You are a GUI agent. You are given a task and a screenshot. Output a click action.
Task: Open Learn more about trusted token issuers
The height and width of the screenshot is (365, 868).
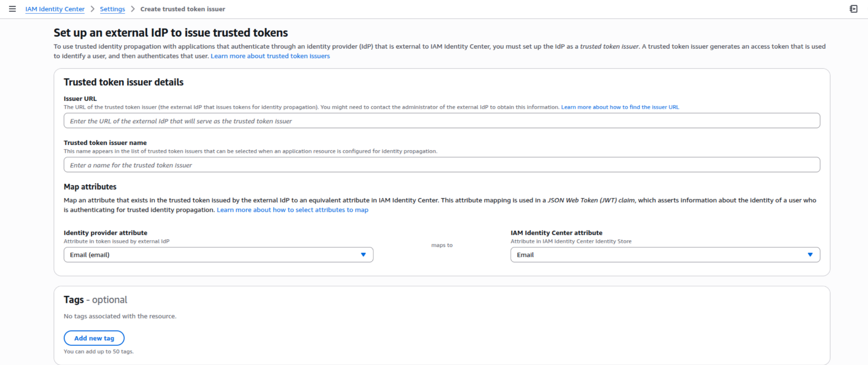click(270, 56)
